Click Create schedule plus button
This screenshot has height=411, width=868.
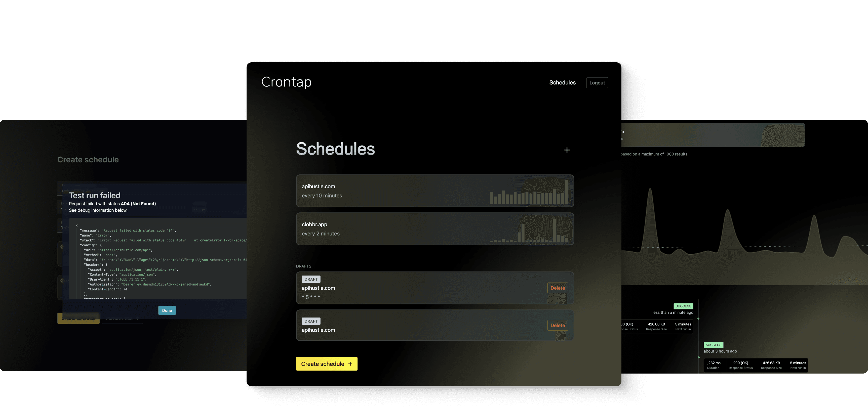pos(327,363)
